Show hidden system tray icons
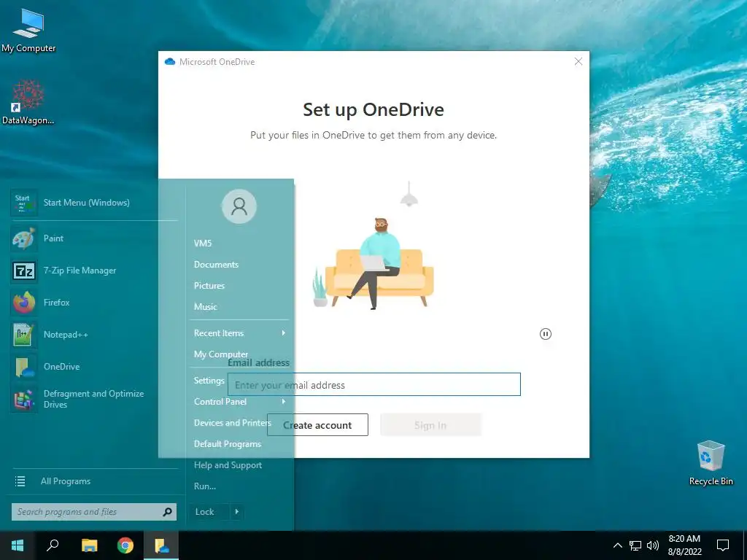This screenshot has width=747, height=560. pyautogui.click(x=617, y=545)
